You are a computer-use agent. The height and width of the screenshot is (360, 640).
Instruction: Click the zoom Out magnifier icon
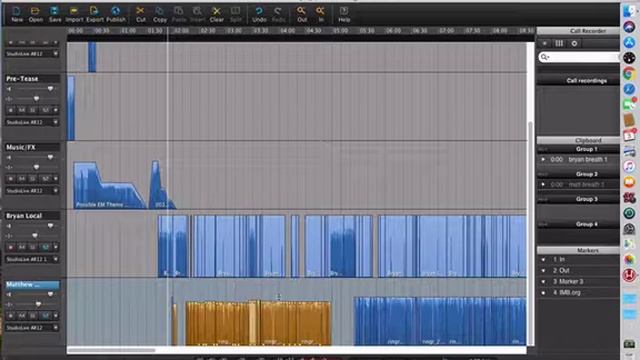(x=302, y=11)
